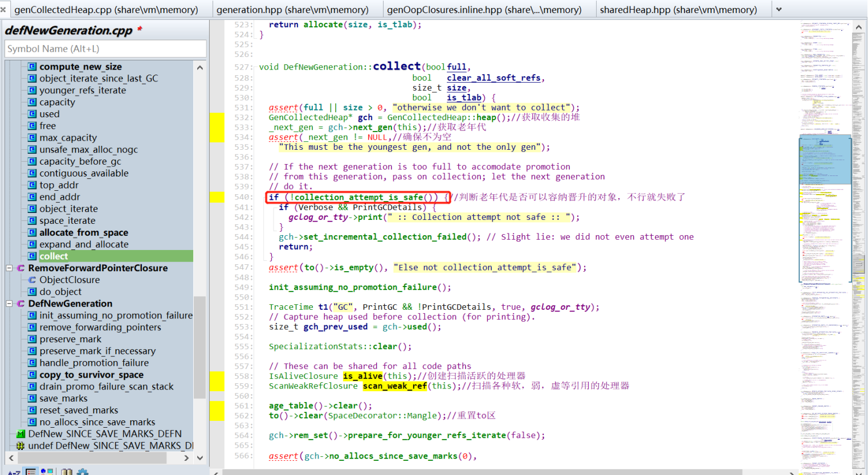
Task: Click the function icon beside compute_new_size
Action: coord(32,67)
